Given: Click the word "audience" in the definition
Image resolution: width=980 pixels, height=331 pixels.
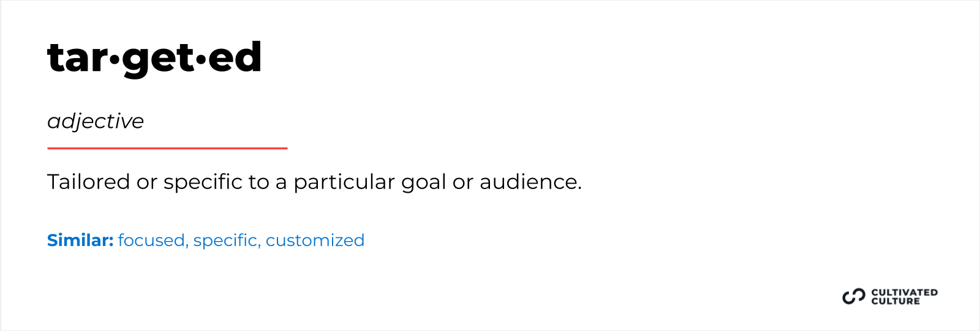Looking at the screenshot, I should [x=528, y=182].
